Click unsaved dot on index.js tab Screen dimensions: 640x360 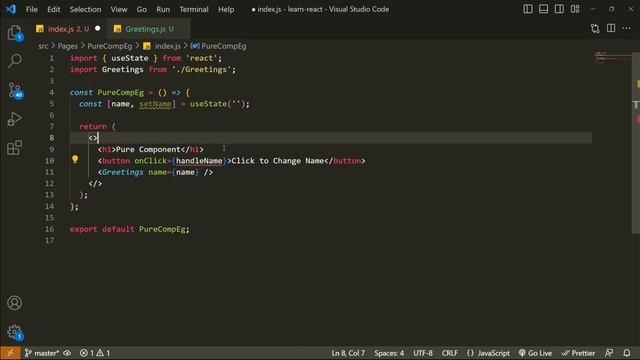pyautogui.click(x=98, y=29)
